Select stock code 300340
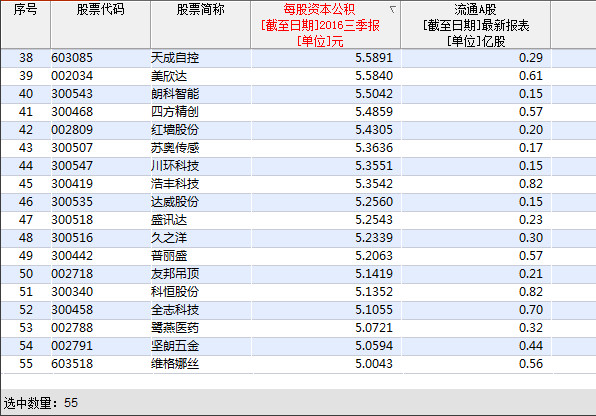Viewport: 596px width, 416px height. point(72,292)
